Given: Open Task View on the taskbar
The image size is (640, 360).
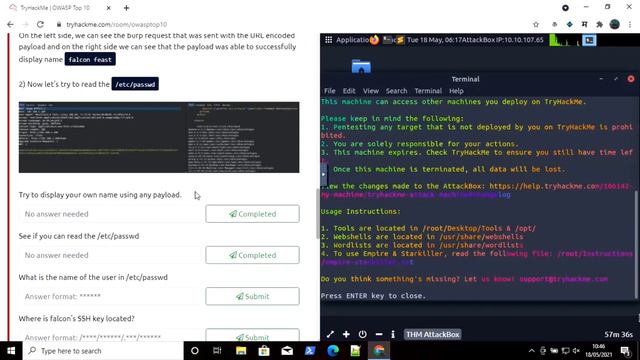Looking at the screenshot, I should [x=217, y=351].
